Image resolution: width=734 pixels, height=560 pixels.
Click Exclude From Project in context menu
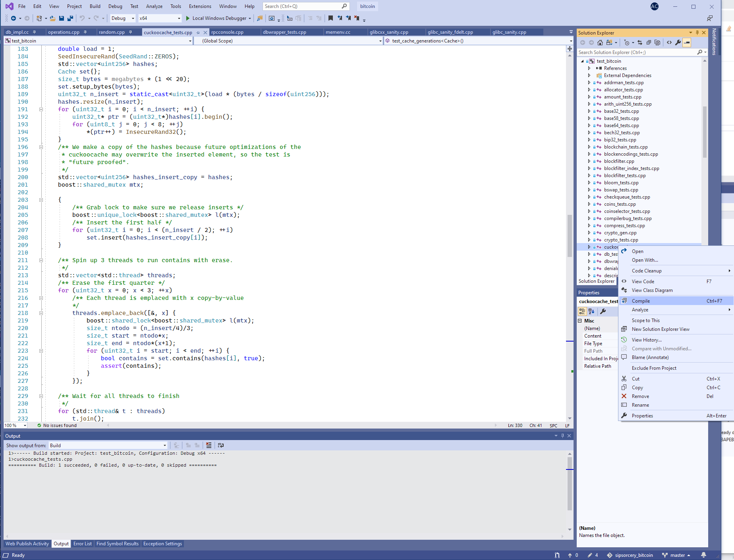(654, 368)
